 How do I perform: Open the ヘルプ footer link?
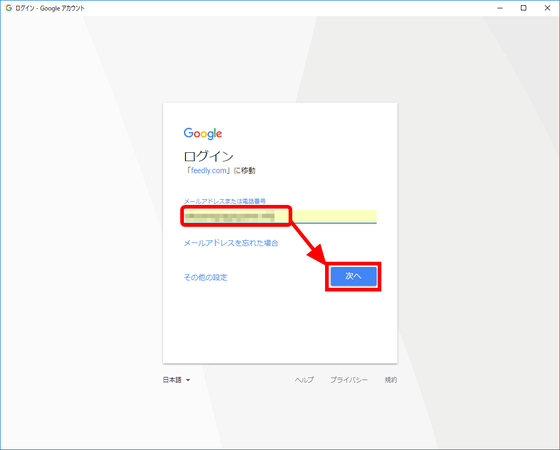tap(304, 380)
